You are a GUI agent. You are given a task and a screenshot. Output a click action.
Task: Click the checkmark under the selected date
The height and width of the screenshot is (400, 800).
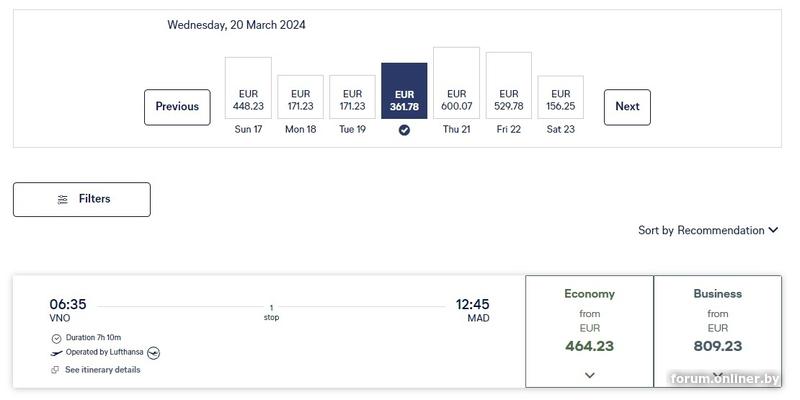point(404,129)
